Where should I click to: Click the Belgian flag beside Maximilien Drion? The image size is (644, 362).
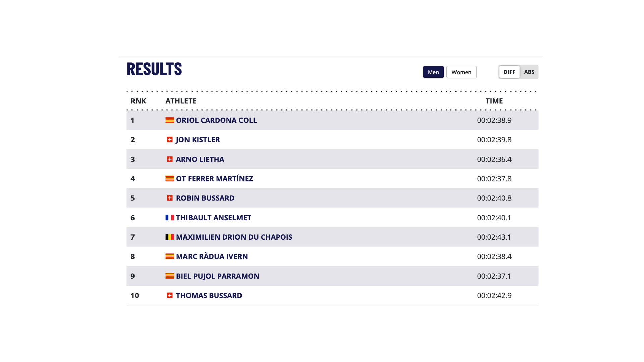[x=170, y=237]
